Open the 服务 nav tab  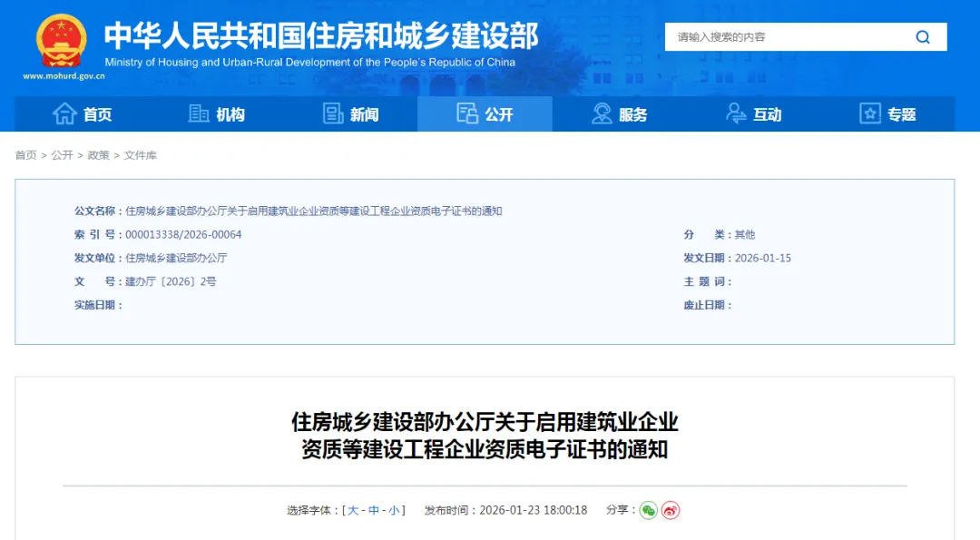tap(620, 114)
